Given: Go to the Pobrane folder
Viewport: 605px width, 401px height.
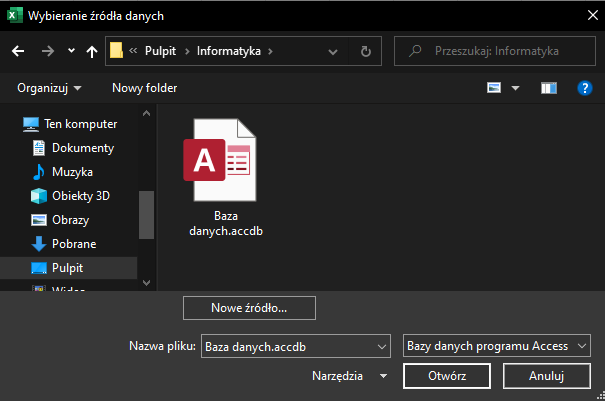Looking at the screenshot, I should point(73,243).
